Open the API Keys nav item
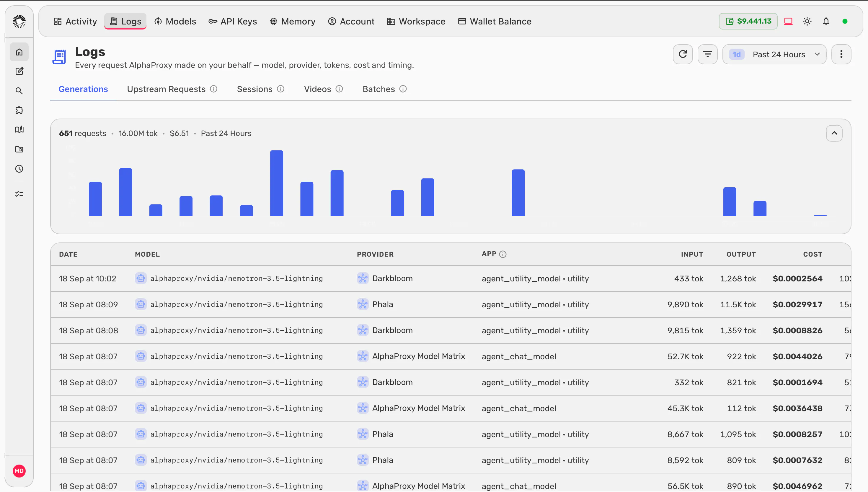This screenshot has height=492, width=868. [x=233, y=21]
